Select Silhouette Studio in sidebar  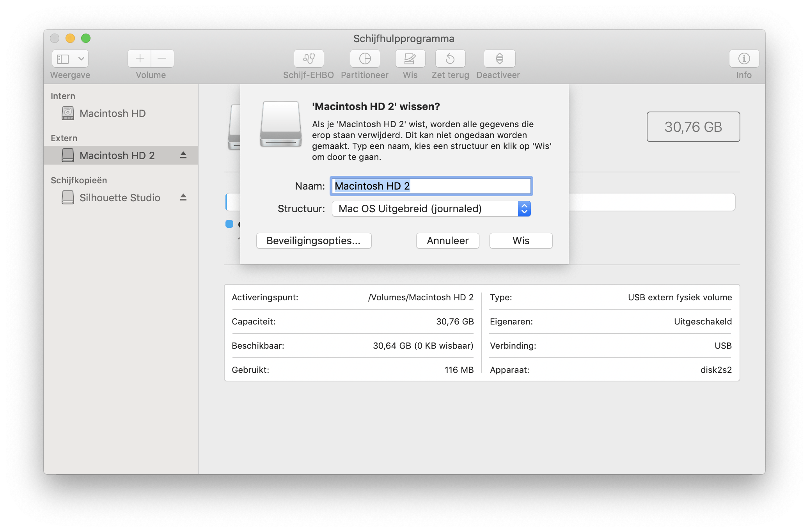coord(119,198)
